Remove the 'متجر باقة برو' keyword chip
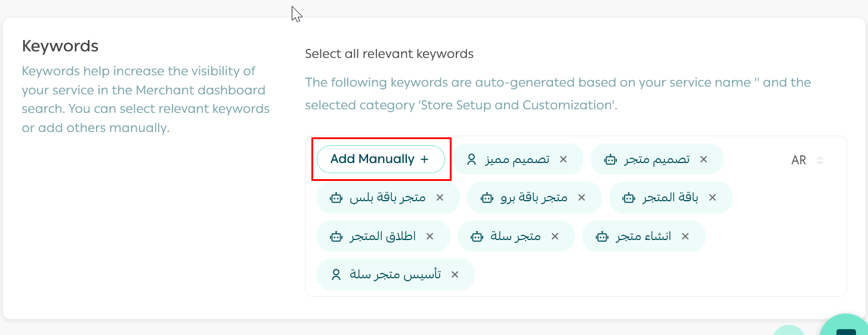The height and width of the screenshot is (335, 868). [x=582, y=198]
